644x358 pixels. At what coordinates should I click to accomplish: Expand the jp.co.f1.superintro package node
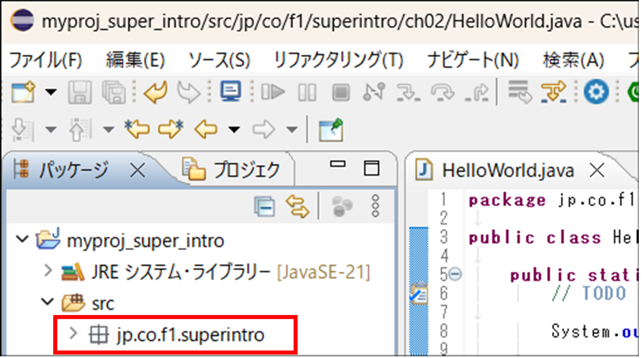[x=73, y=333]
